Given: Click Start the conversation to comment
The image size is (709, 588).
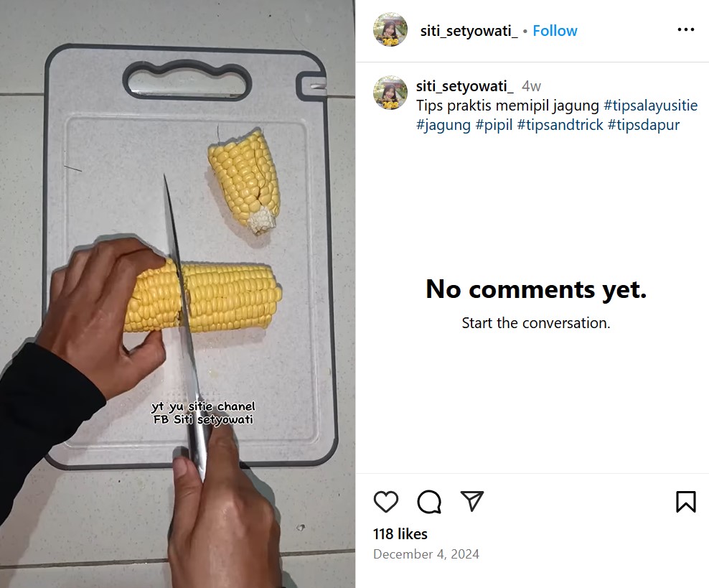Looking at the screenshot, I should coord(535,322).
